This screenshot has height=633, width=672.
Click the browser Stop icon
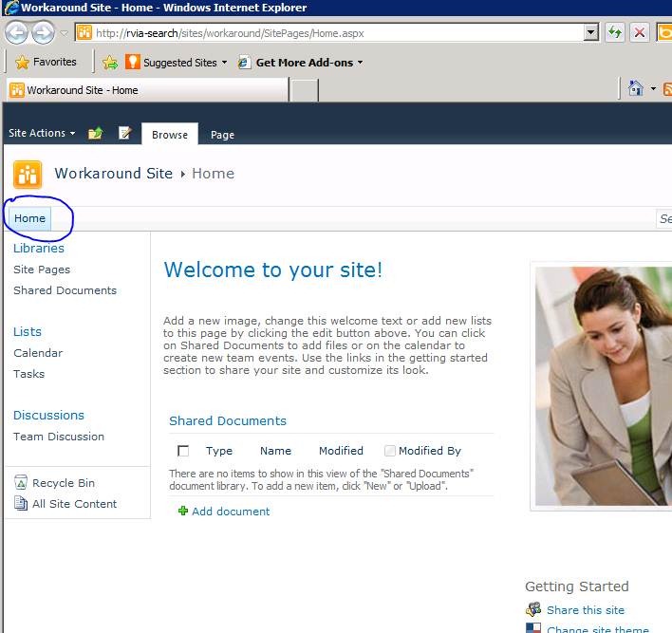tap(640, 32)
